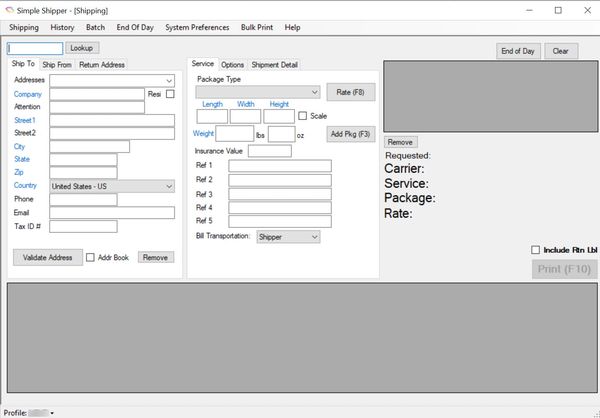Enable the Scale checkbox
Viewport: 600px width, 418px height.
click(303, 116)
